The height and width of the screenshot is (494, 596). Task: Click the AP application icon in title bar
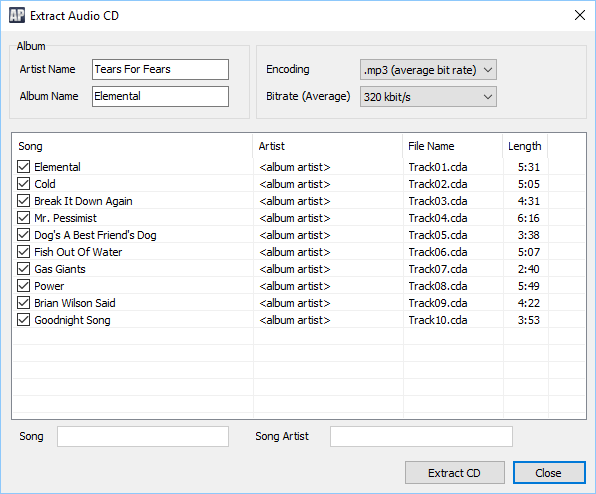17,16
